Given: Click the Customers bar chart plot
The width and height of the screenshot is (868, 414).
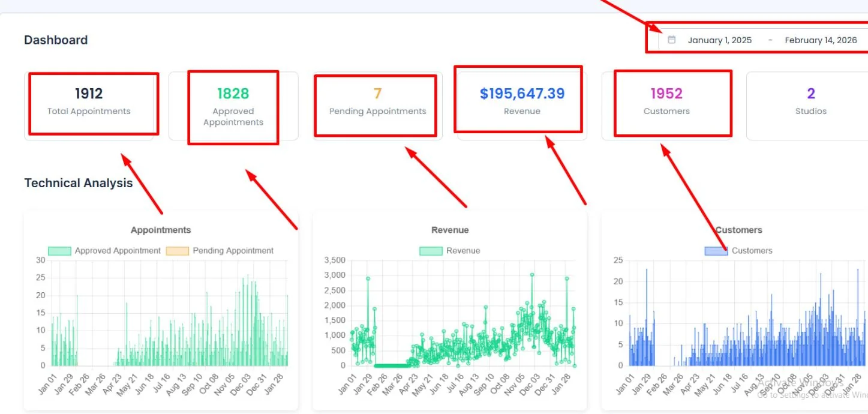Looking at the screenshot, I should coord(747,313).
